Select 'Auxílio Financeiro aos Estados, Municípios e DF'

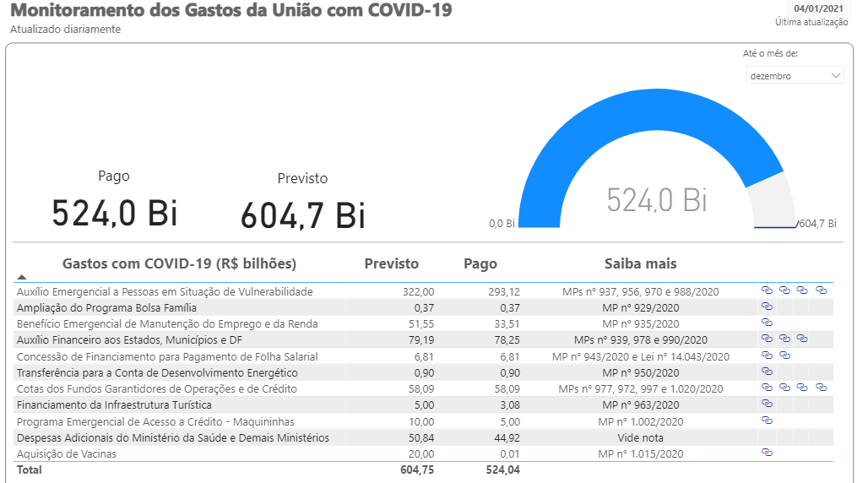[x=129, y=340]
